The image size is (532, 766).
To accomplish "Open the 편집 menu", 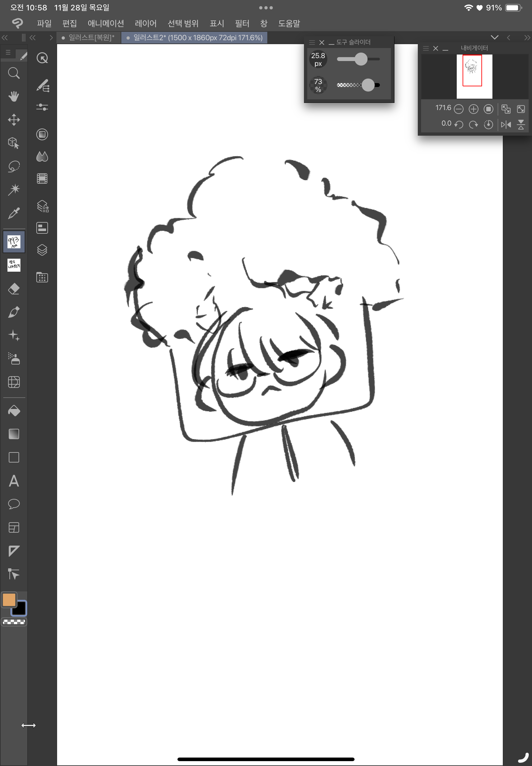I will 69,23.
